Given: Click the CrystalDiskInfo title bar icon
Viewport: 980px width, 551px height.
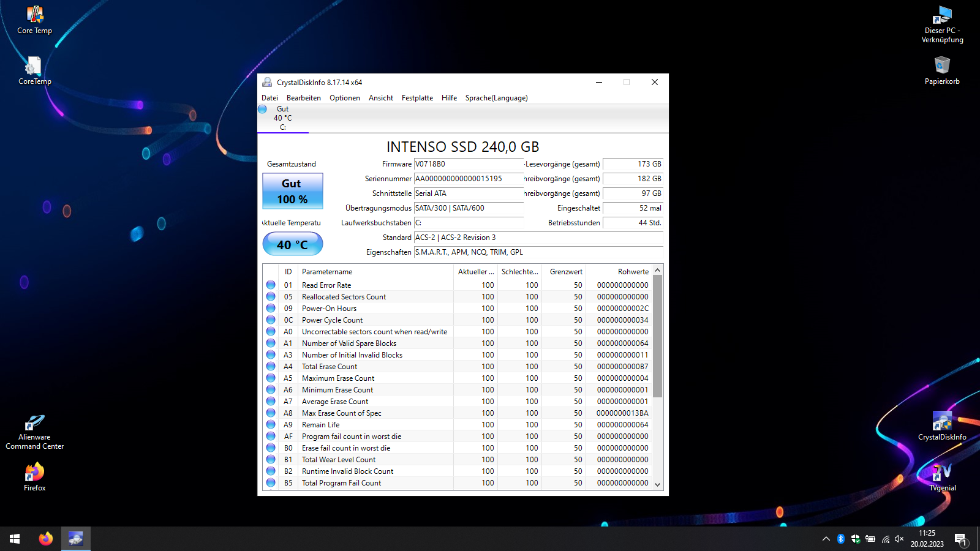Looking at the screenshot, I should (x=267, y=82).
